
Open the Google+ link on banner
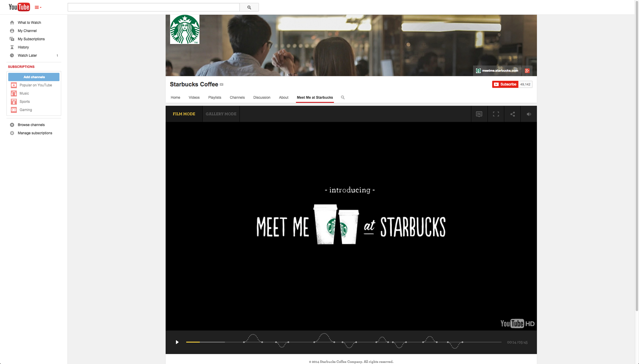[527, 71]
